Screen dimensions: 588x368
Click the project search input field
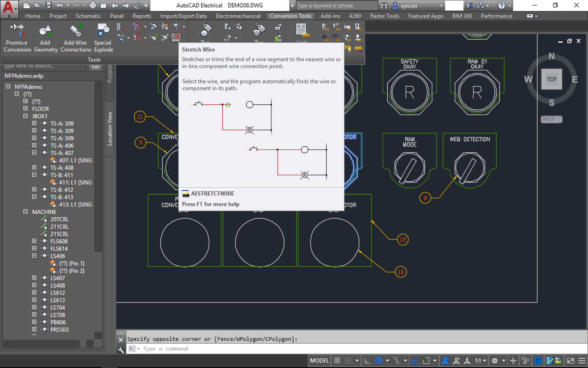[x=44, y=67]
